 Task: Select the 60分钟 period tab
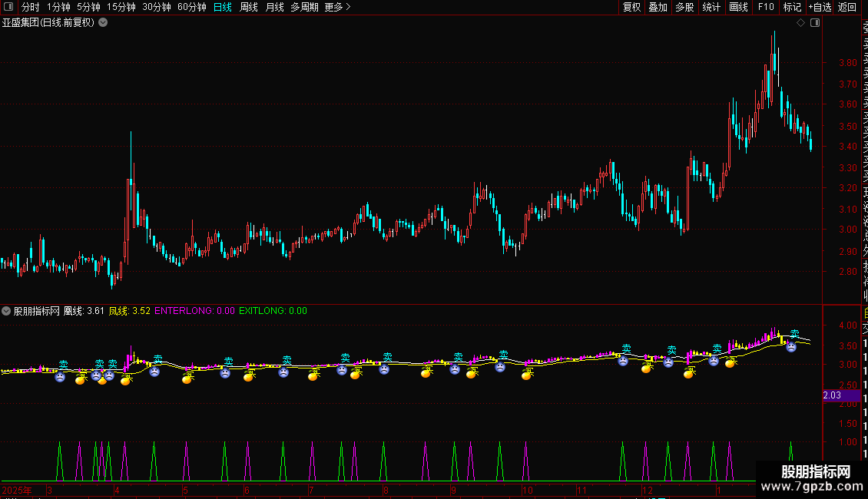coord(191,7)
